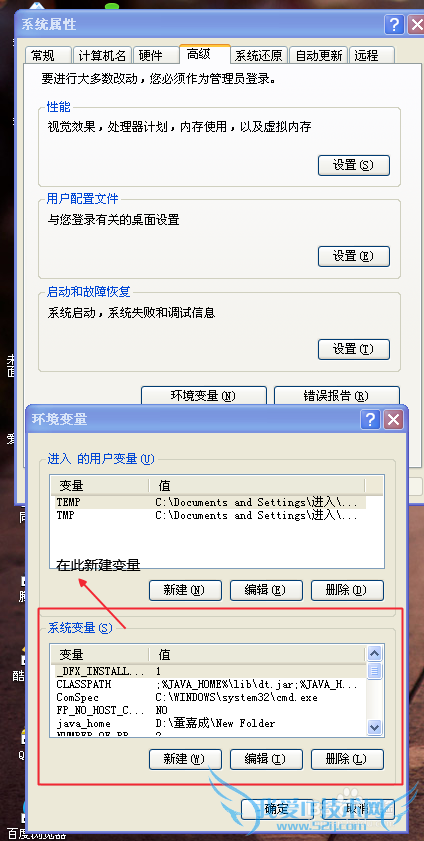Open the 自动更新 tab
This screenshot has width=424, height=841.
(x=318, y=55)
